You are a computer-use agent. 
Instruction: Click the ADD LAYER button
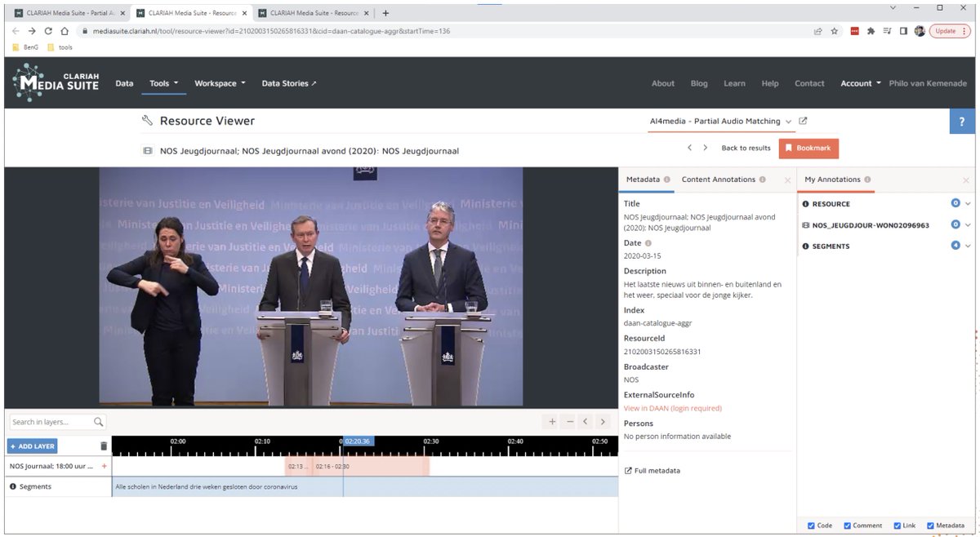(32, 446)
